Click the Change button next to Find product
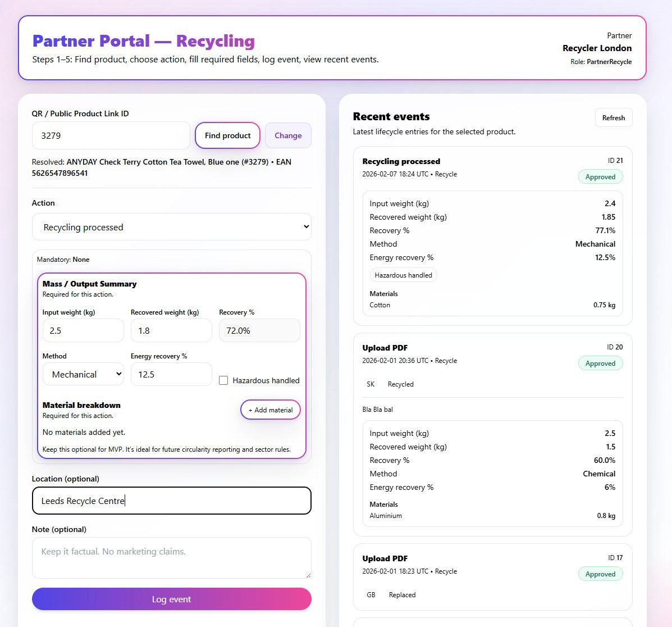 tap(287, 135)
